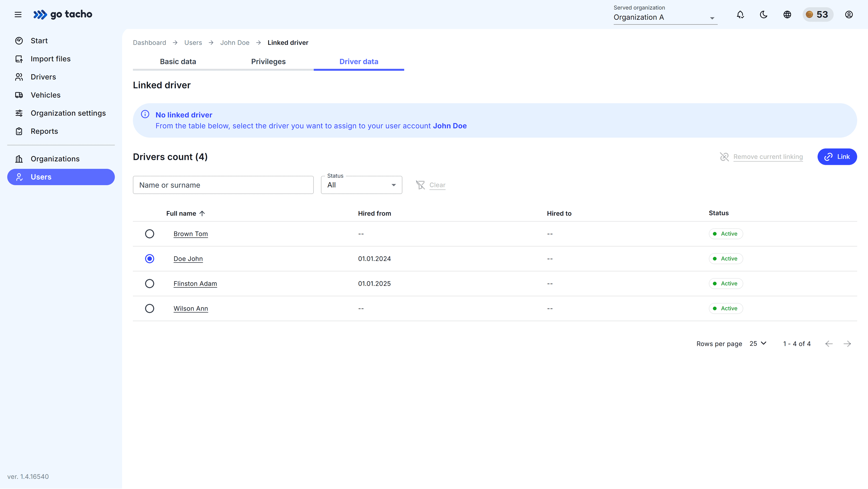Open the Basic data tab
868x489 pixels.
click(x=178, y=61)
